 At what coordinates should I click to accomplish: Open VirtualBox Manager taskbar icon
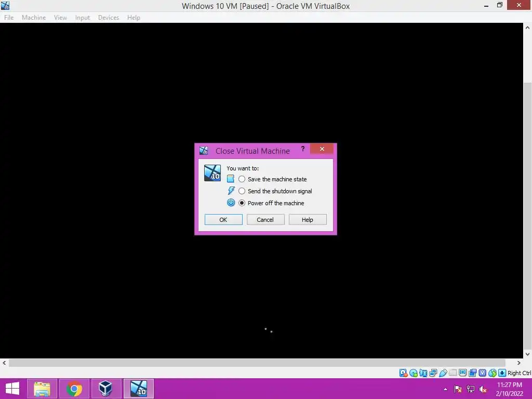pyautogui.click(x=106, y=389)
